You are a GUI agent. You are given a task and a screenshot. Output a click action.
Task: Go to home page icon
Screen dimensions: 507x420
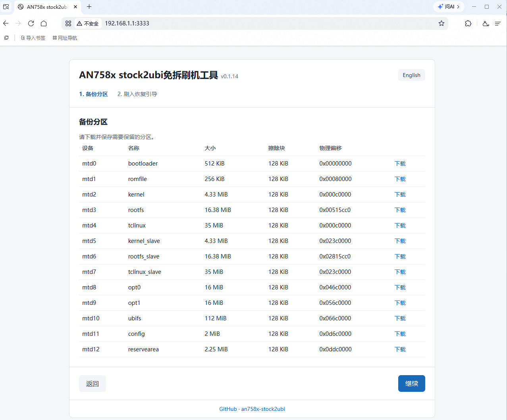(44, 23)
